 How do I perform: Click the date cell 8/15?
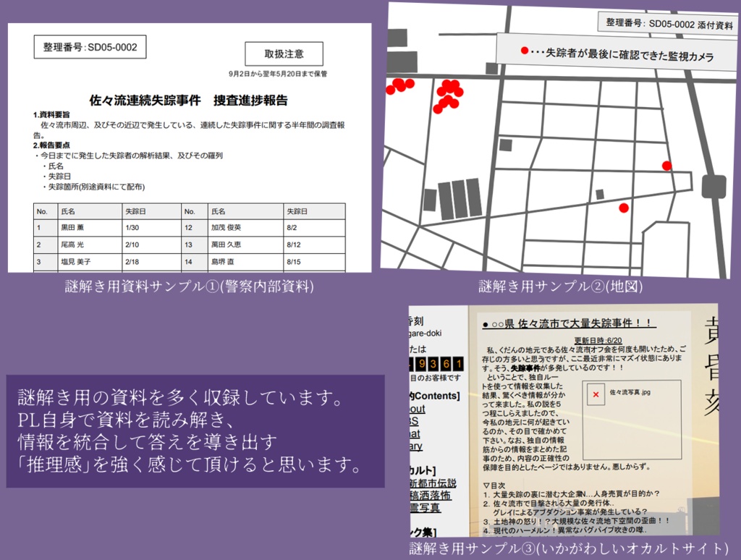pos(314,261)
